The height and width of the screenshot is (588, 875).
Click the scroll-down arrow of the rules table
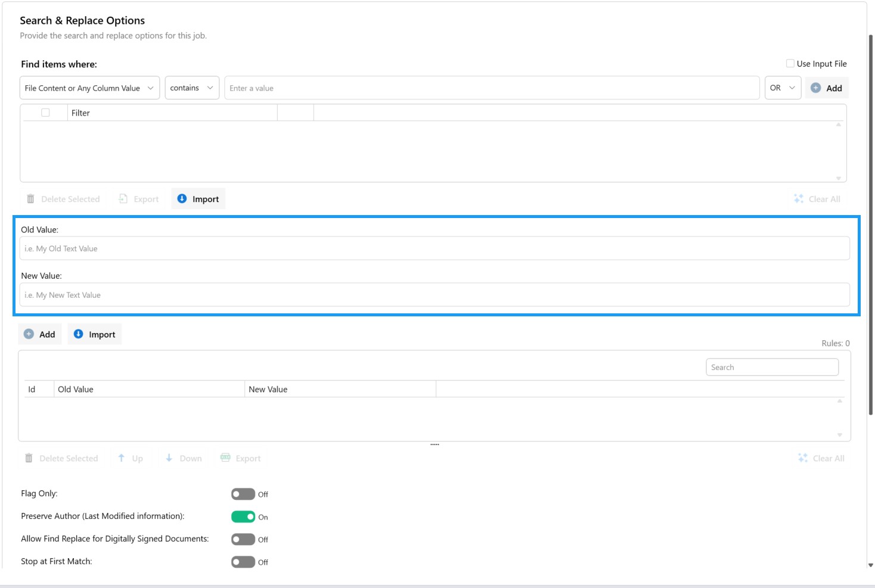tap(839, 435)
